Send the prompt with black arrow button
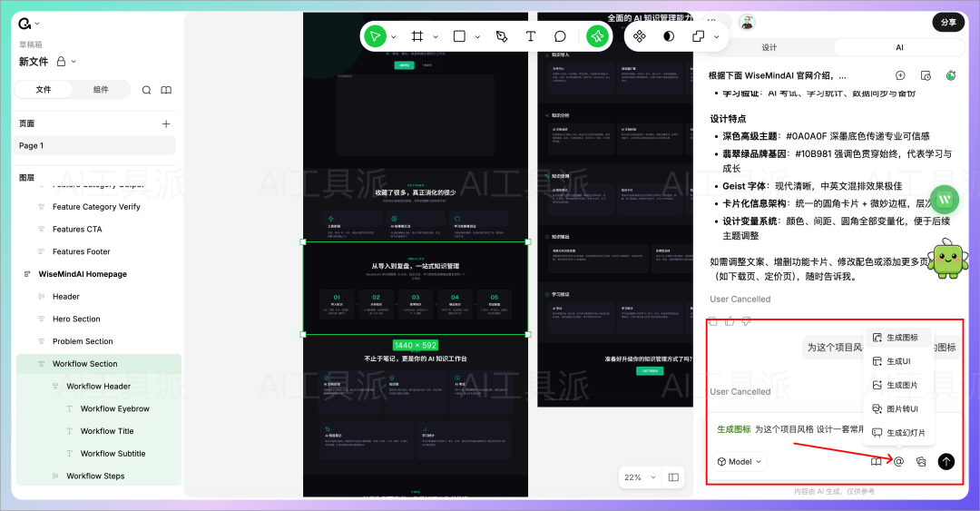Image resolution: width=980 pixels, height=511 pixels. 946,462
